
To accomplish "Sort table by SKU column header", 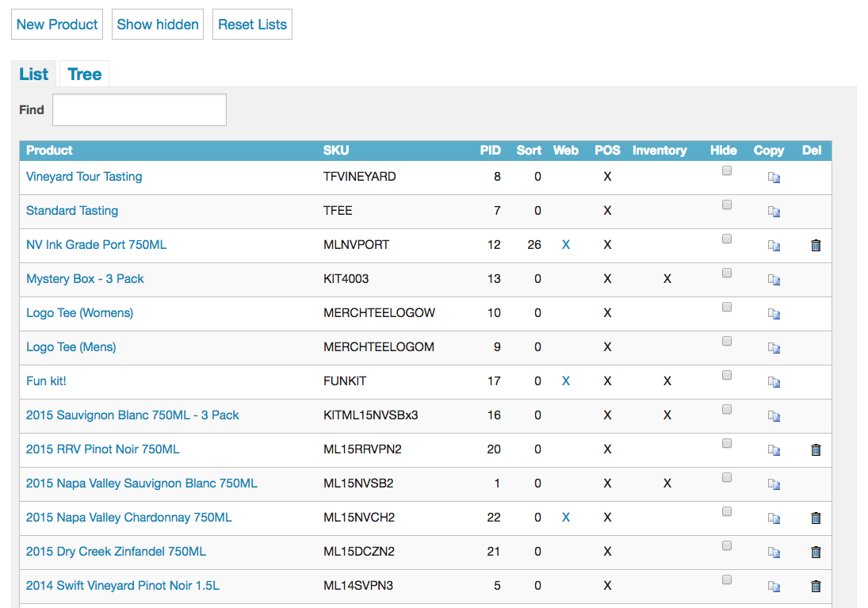I will point(336,151).
